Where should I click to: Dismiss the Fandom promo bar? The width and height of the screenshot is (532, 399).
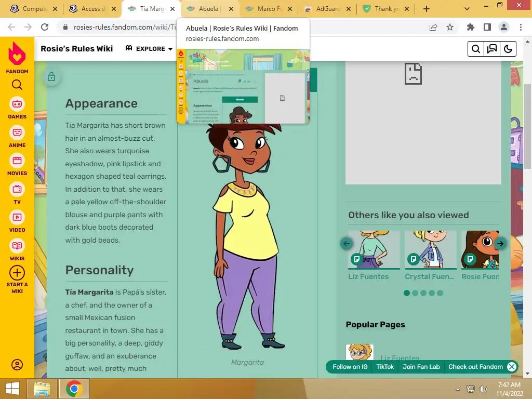point(512,367)
